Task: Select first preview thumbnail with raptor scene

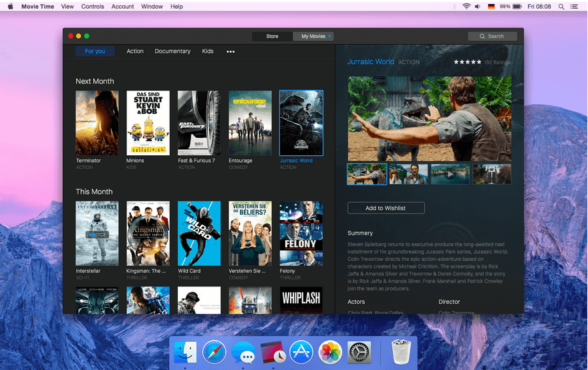Action: click(367, 174)
